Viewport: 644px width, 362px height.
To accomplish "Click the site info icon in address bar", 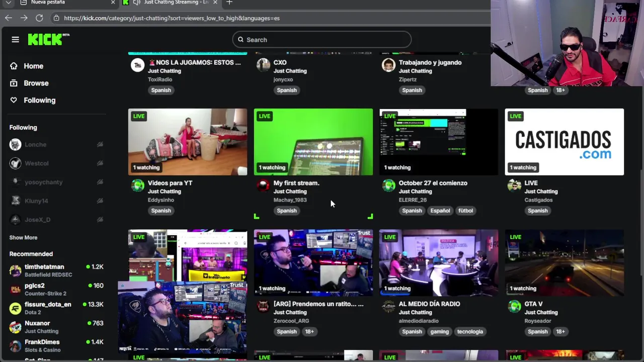I will (x=56, y=18).
